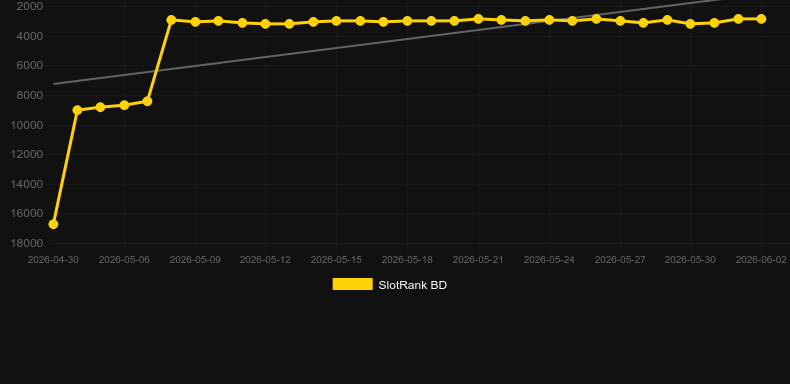The width and height of the screenshot is (790, 384).
Task: Click the 2026-06-02 x-axis label
Action: [761, 260]
